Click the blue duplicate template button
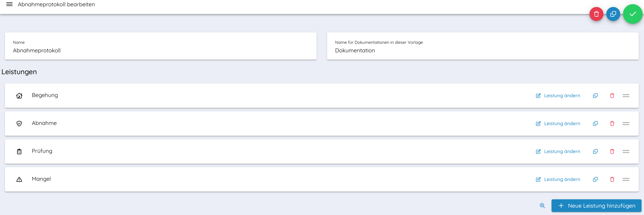 pos(613,14)
